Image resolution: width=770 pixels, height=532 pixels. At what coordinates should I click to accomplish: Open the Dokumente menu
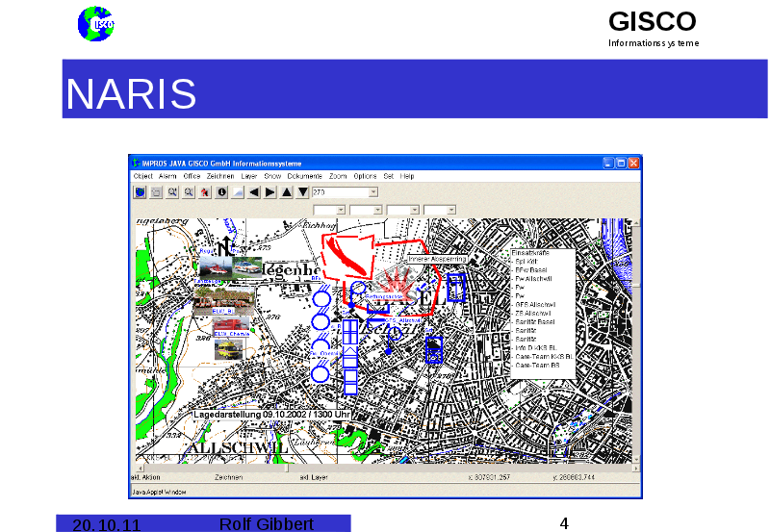point(304,177)
